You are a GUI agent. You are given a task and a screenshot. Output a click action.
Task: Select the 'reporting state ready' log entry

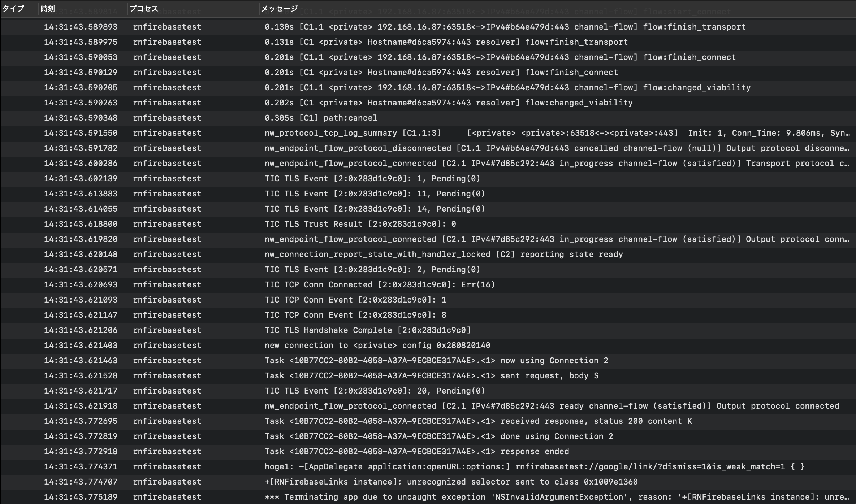click(x=444, y=255)
